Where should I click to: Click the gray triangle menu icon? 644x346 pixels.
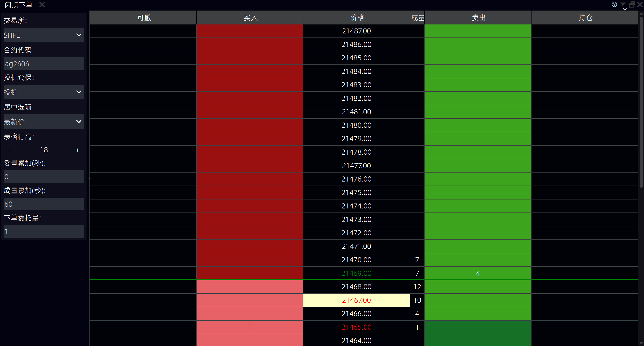click(623, 4)
